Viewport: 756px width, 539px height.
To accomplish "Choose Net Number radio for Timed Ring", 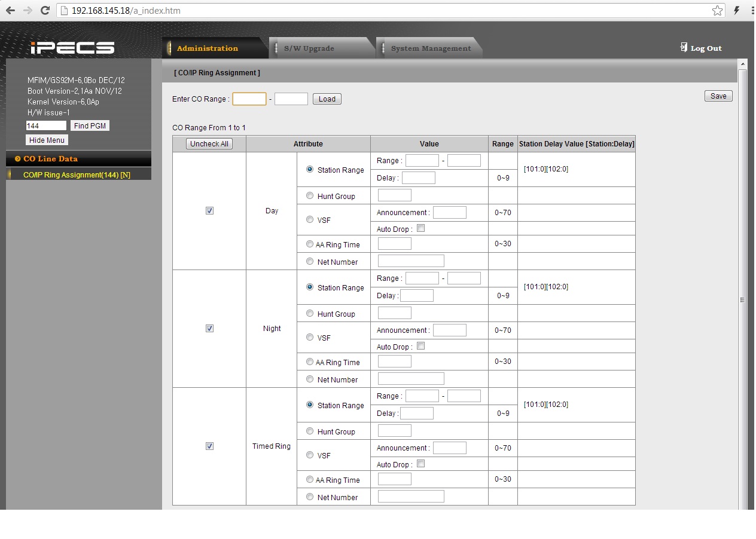I will click(x=310, y=497).
